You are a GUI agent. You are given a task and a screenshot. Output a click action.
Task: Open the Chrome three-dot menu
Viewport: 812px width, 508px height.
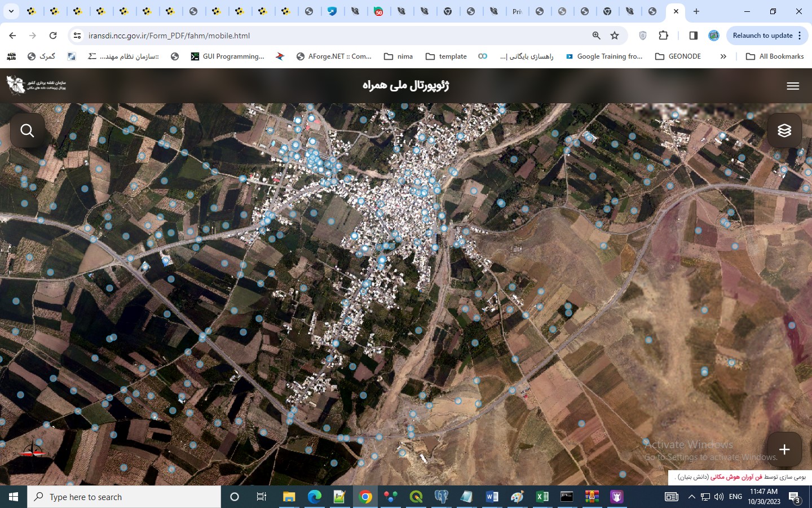point(800,36)
